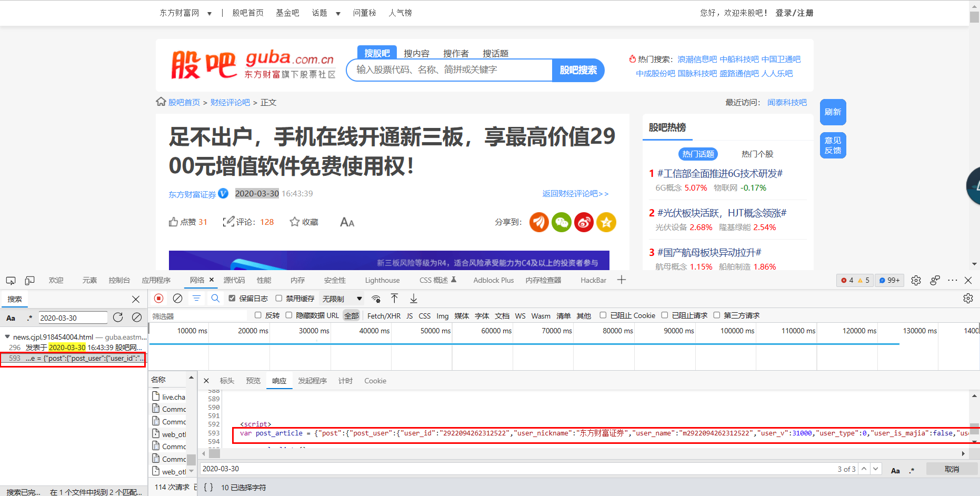The width and height of the screenshot is (980, 496).
Task: Go to the next match in response search
Action: coord(876,469)
